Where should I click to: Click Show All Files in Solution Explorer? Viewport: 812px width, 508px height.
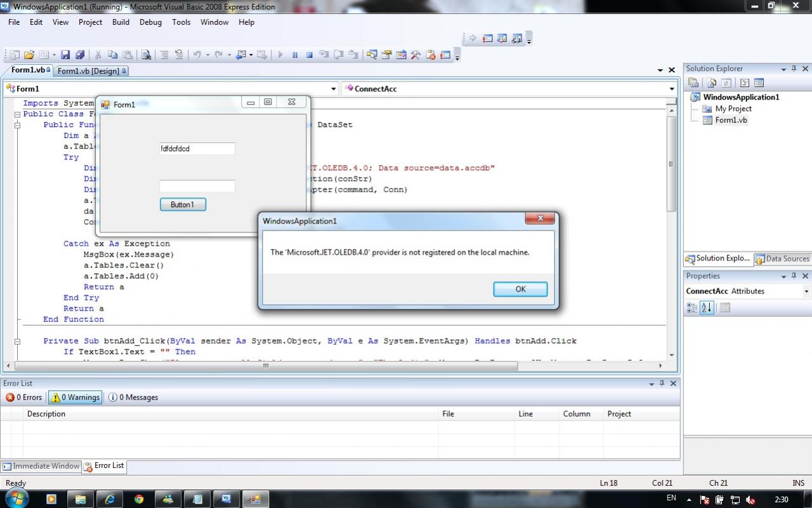click(x=712, y=83)
